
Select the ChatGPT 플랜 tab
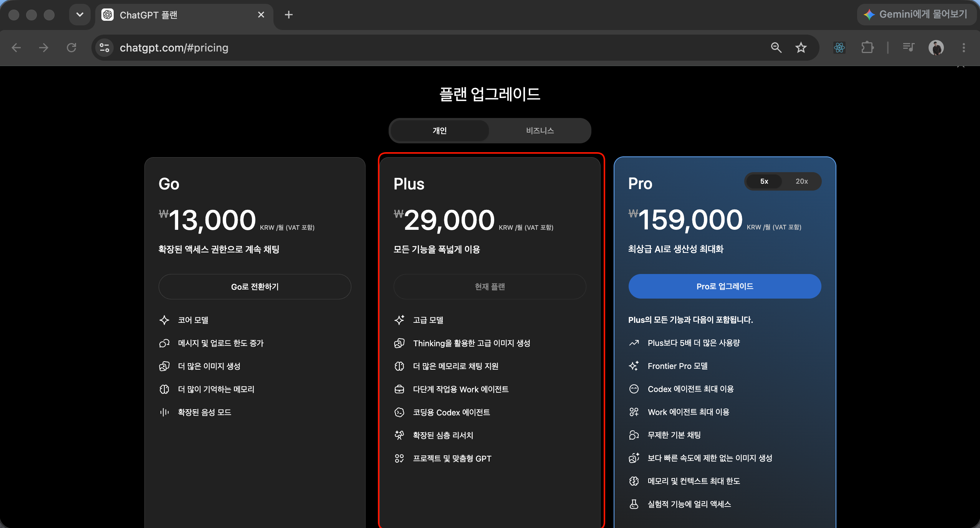click(184, 15)
